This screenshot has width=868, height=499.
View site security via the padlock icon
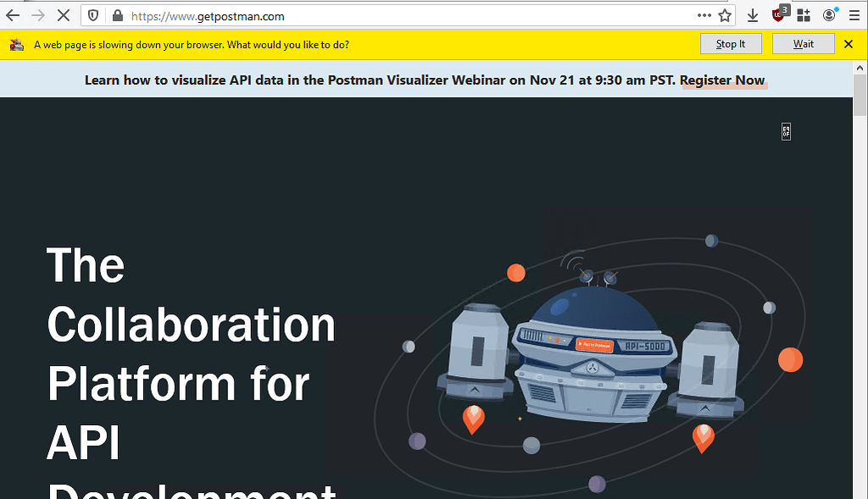(x=116, y=14)
